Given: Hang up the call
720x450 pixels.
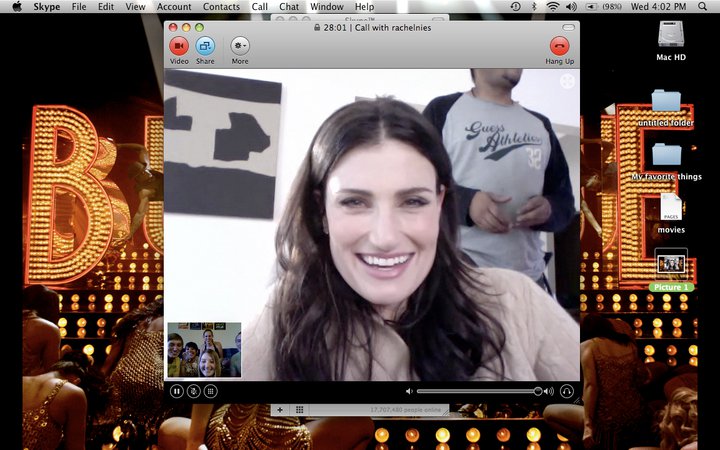Looking at the screenshot, I should click(559, 45).
